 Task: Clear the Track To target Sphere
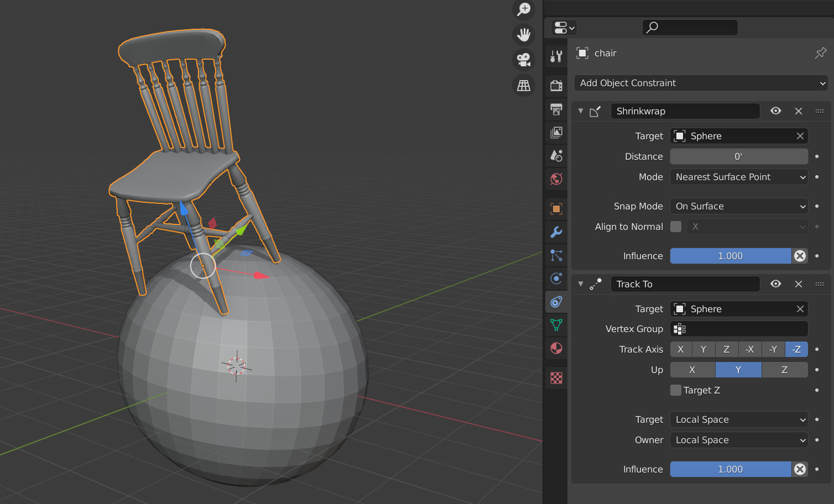(800, 309)
